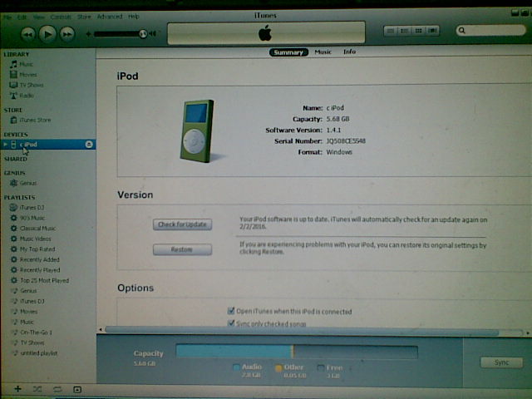Switch to Cover Flow view icon

[x=432, y=31]
